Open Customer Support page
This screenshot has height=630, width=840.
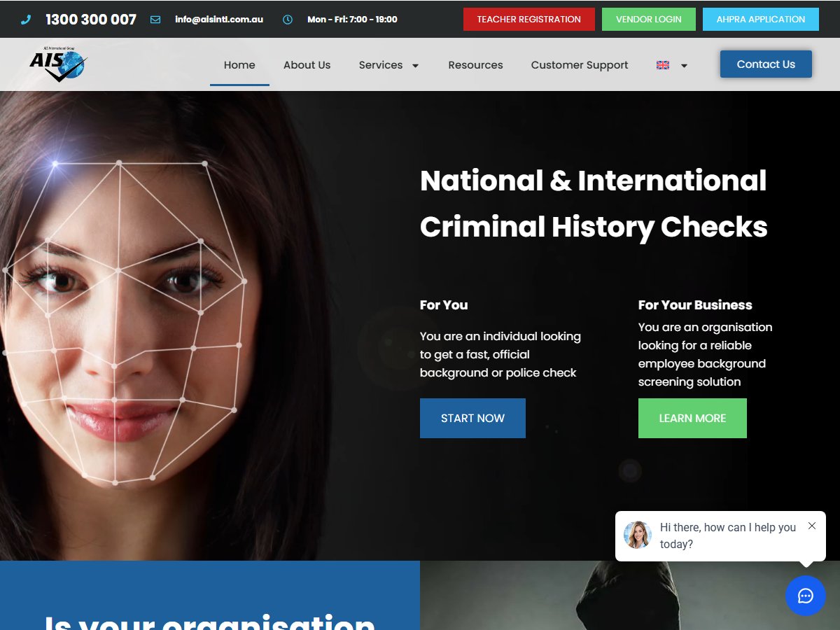(580, 65)
